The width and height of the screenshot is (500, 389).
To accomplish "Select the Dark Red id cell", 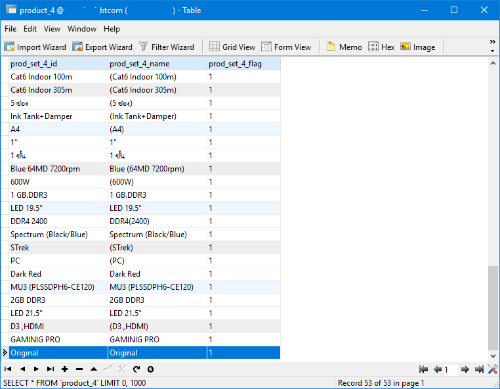I will click(58, 274).
